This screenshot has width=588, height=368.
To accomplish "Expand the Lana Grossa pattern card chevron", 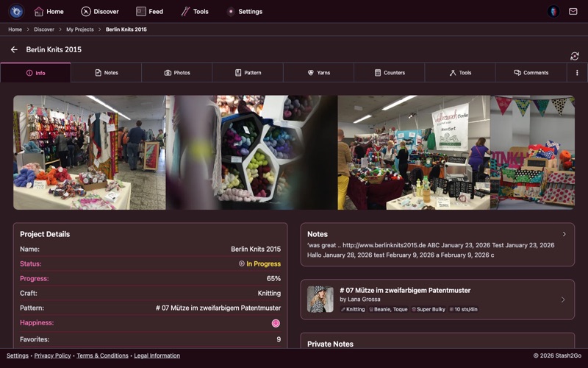I will 562,300.
